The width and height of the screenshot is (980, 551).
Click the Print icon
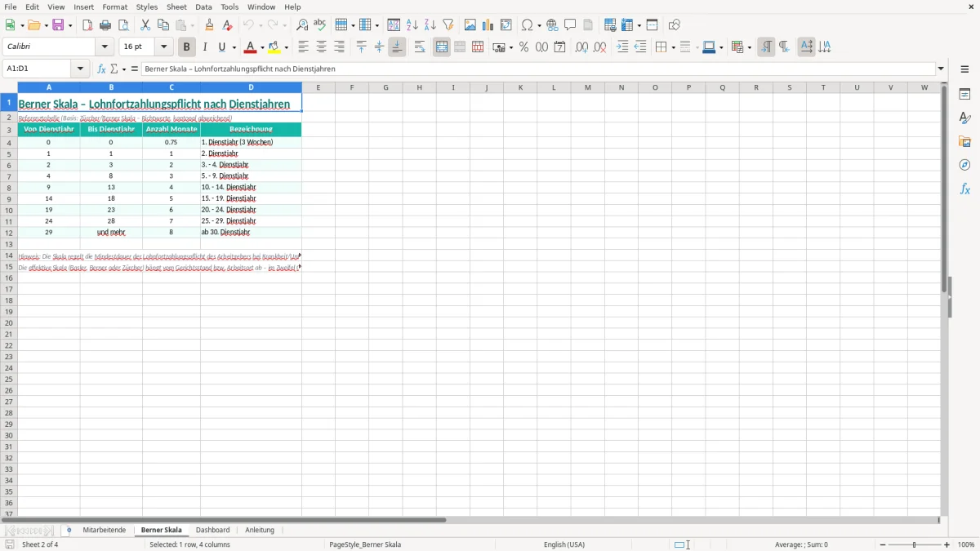coord(105,25)
